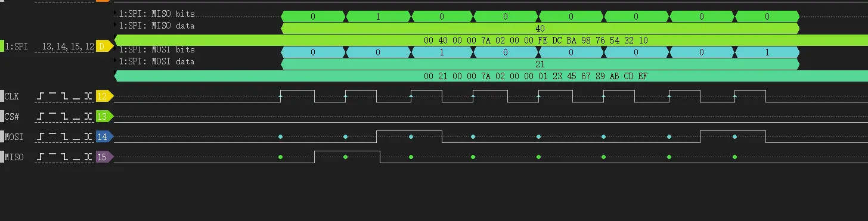This screenshot has width=868, height=221.
Task: Collapse the SPI MISO data row
Action: tap(116, 25)
